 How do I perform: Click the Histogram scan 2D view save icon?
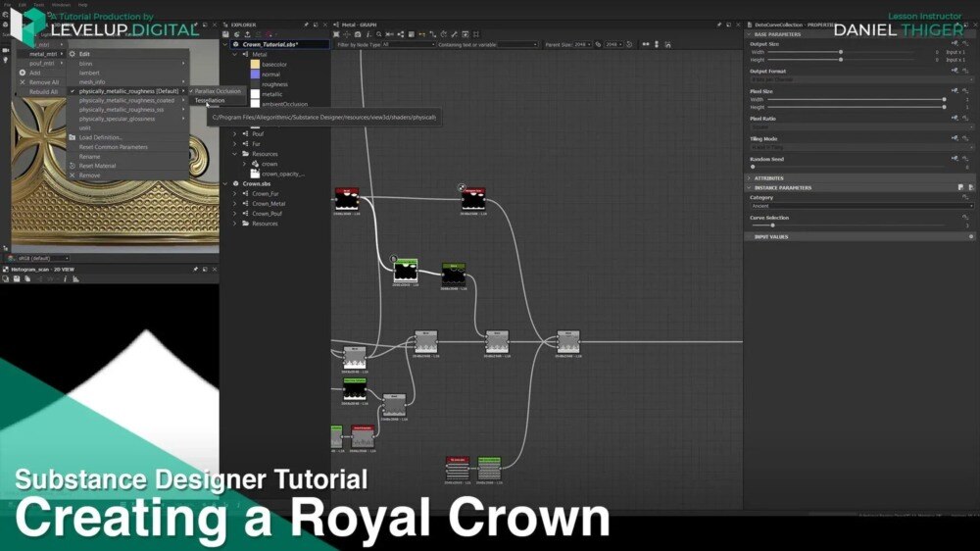[17, 279]
